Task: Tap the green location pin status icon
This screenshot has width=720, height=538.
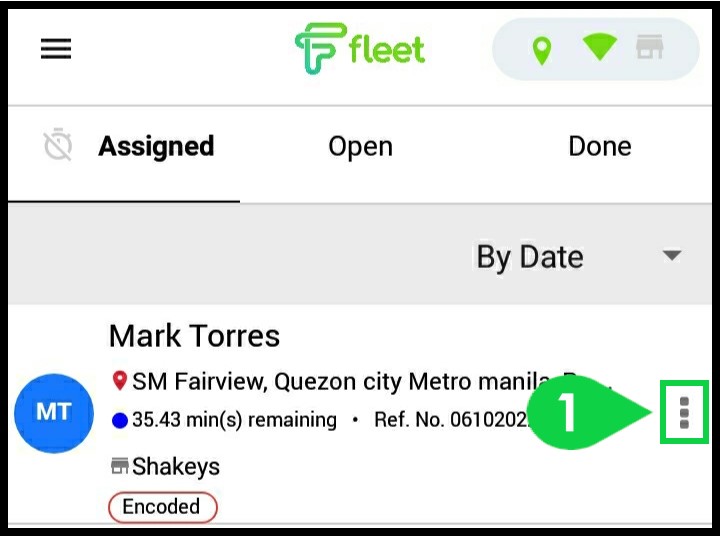Action: coord(542,50)
